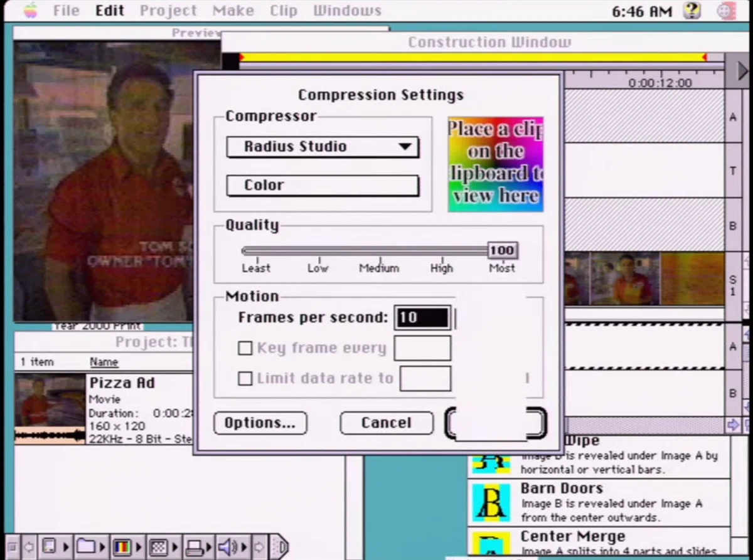Click the Barn Doors transition title

(x=562, y=489)
